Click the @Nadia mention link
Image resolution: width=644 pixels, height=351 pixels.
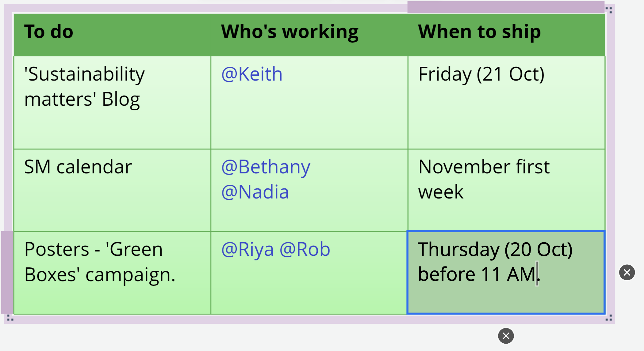tap(255, 192)
